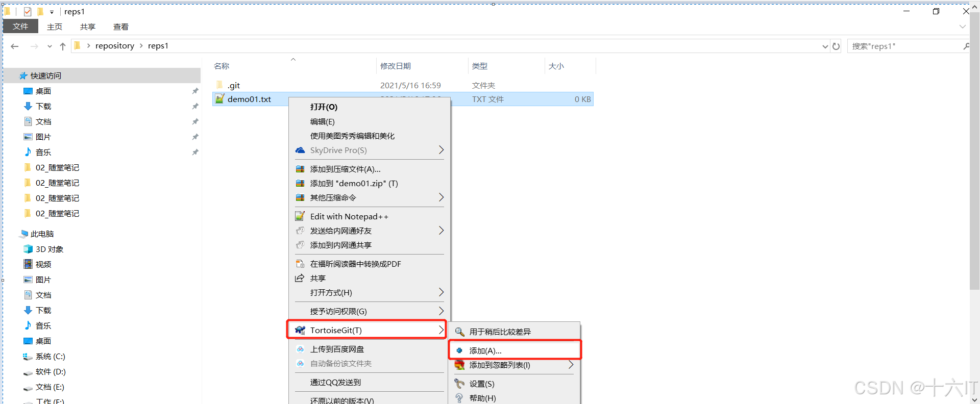Screen dimensions: 980x404
Task: Click the icon beside 添加到内网通共享
Action: [x=300, y=245]
